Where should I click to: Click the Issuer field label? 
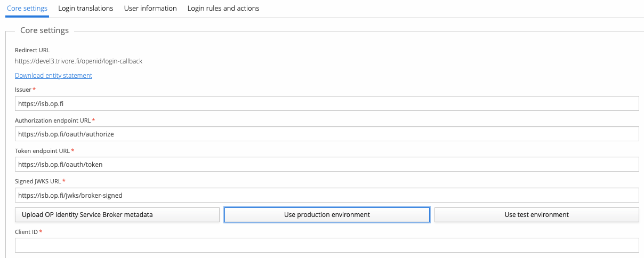pos(23,90)
